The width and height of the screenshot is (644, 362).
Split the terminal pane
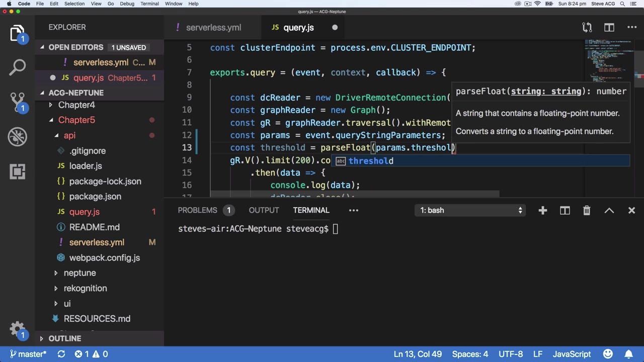tap(565, 210)
